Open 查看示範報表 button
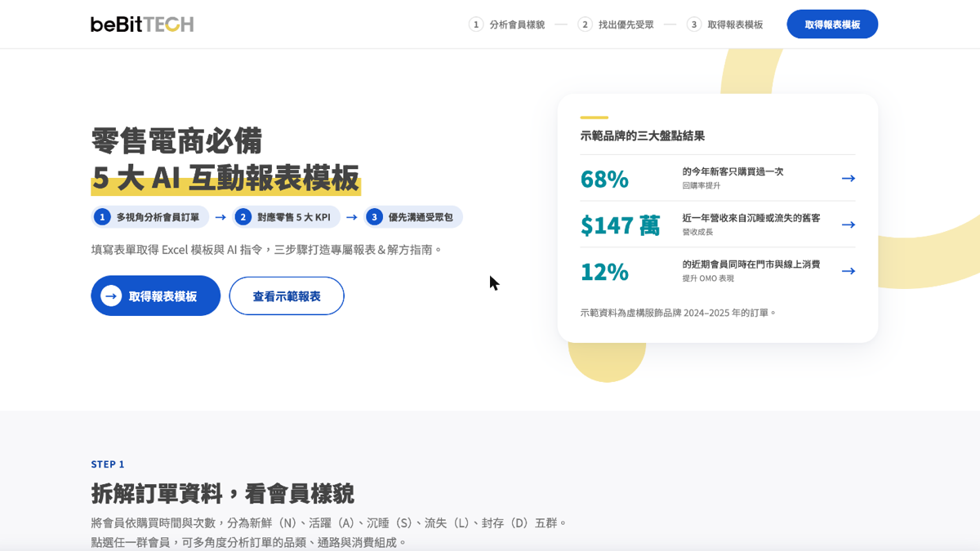Screen dimensions: 980x551 287,295
